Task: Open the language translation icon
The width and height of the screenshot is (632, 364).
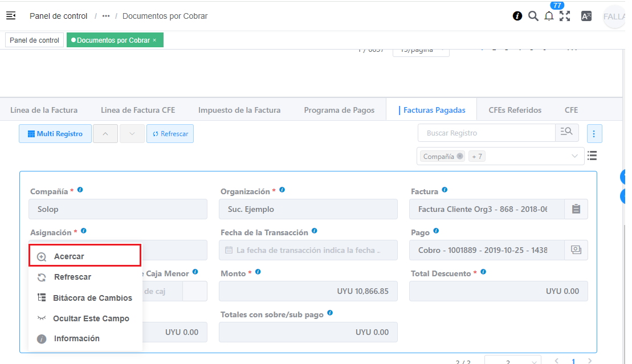Action: (586, 16)
